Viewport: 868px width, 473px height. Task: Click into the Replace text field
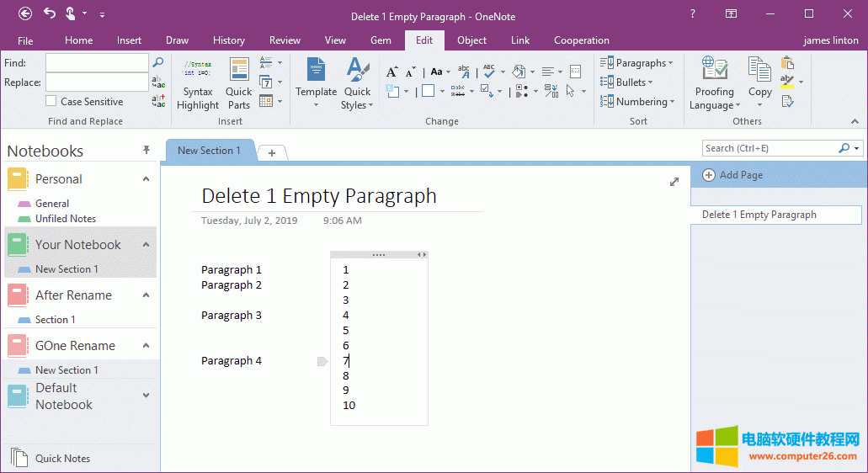coord(97,82)
